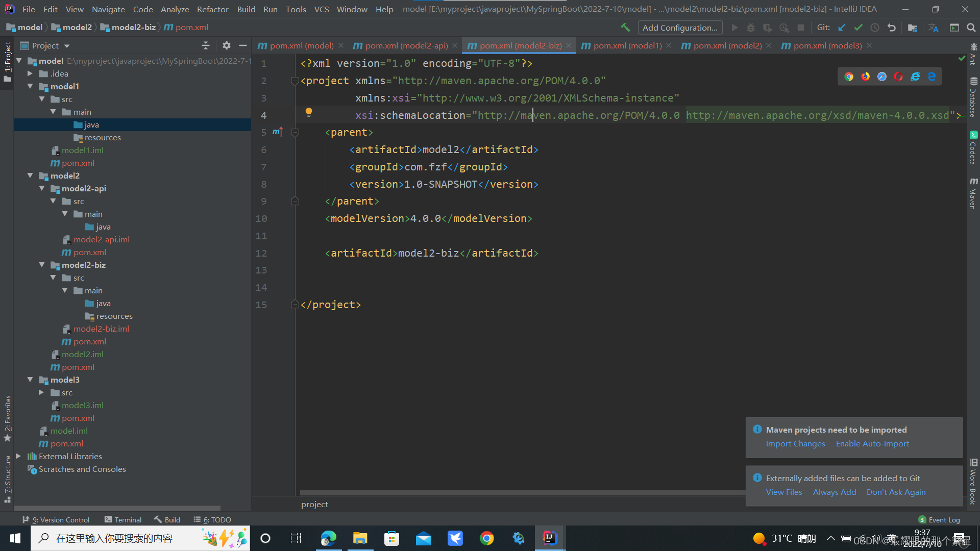Click the Add Configuration button
Image resolution: width=980 pixels, height=551 pixels.
point(680,28)
